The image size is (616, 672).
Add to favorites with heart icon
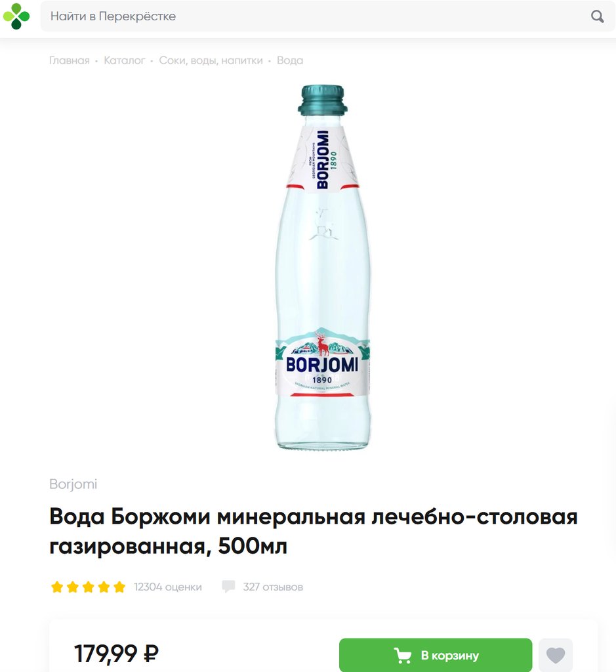coord(556,655)
